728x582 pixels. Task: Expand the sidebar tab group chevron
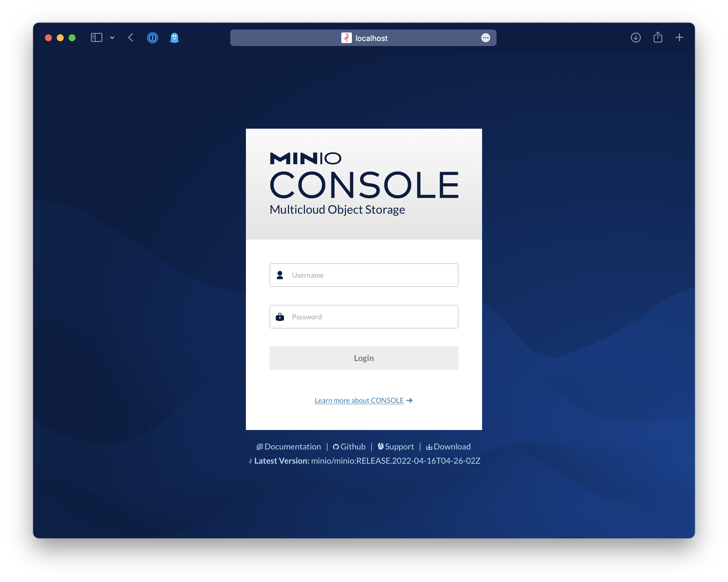click(x=112, y=38)
